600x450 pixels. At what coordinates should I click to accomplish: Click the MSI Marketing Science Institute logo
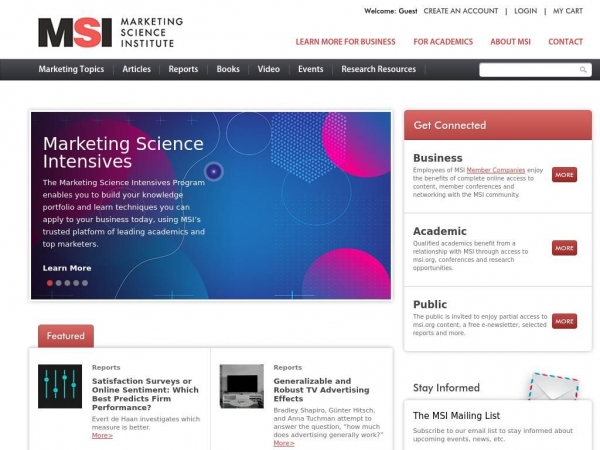click(x=110, y=33)
